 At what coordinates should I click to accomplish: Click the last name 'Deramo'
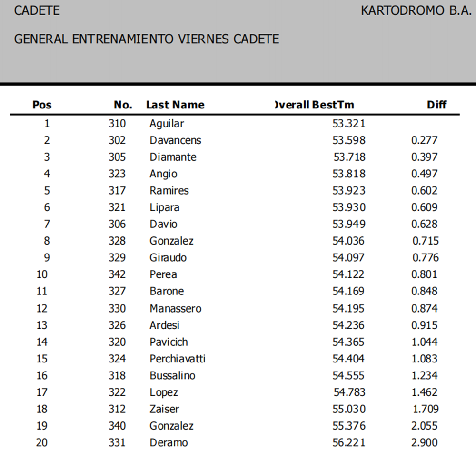pos(169,442)
